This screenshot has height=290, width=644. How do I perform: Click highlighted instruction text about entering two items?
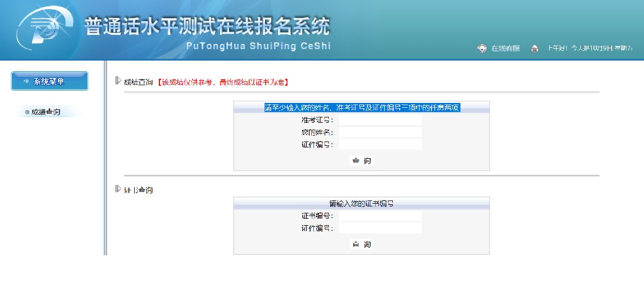pyautogui.click(x=362, y=108)
